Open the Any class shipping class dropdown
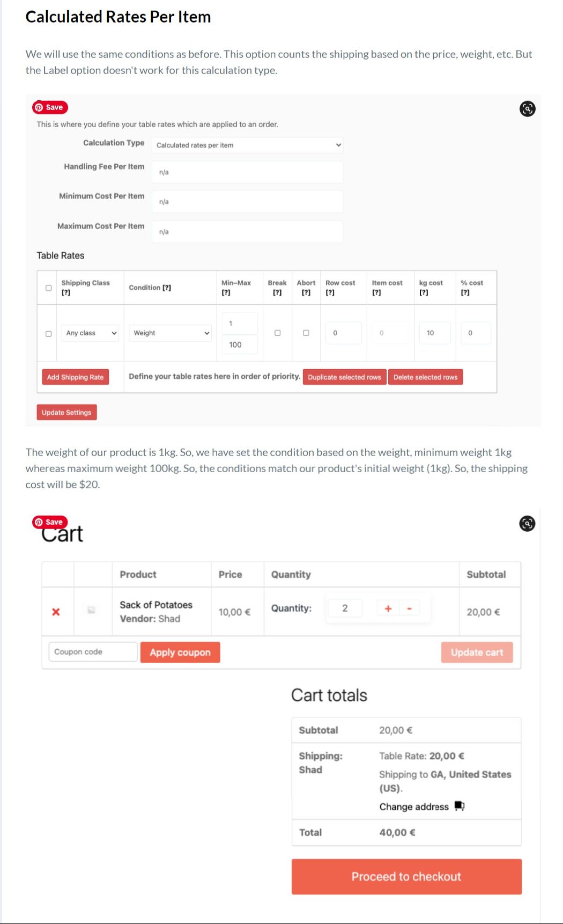 coord(90,333)
